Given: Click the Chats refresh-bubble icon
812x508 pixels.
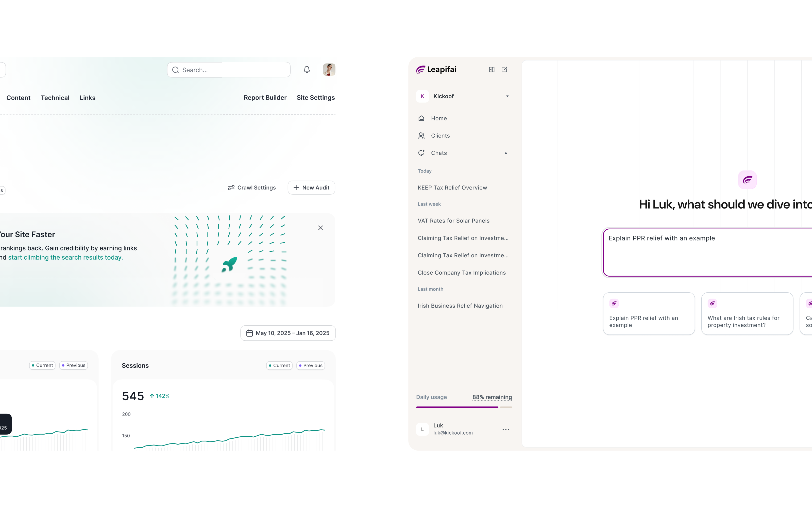Looking at the screenshot, I should [421, 153].
